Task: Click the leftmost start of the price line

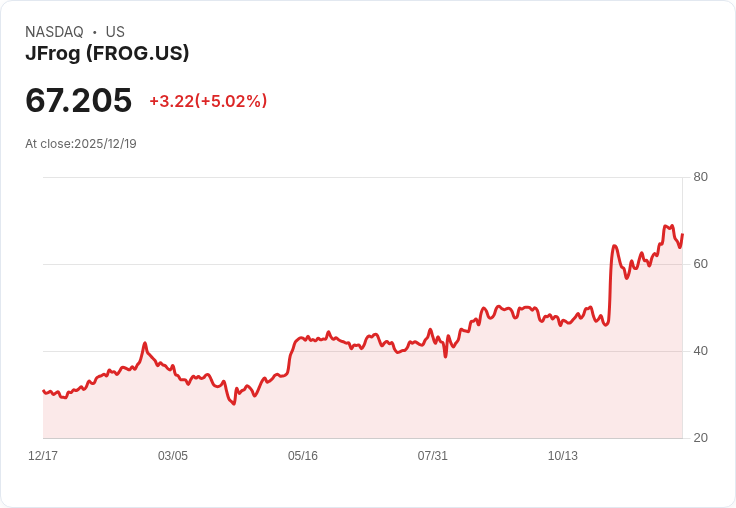Action: click(x=43, y=391)
